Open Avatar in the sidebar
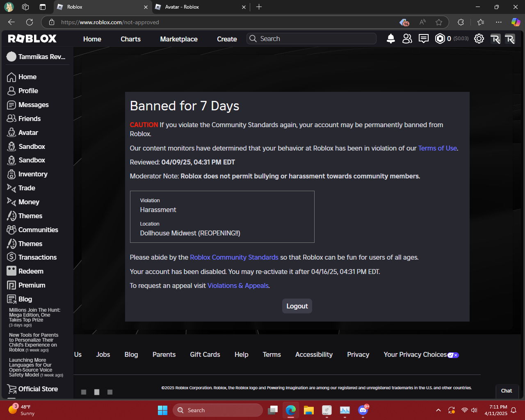Viewport: 525px width, 420px height. click(x=23, y=133)
